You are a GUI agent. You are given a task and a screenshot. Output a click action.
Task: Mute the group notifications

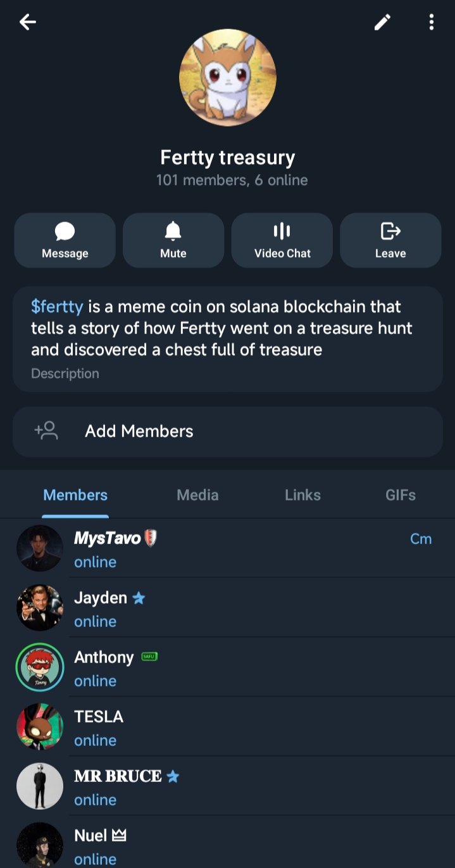coord(173,239)
